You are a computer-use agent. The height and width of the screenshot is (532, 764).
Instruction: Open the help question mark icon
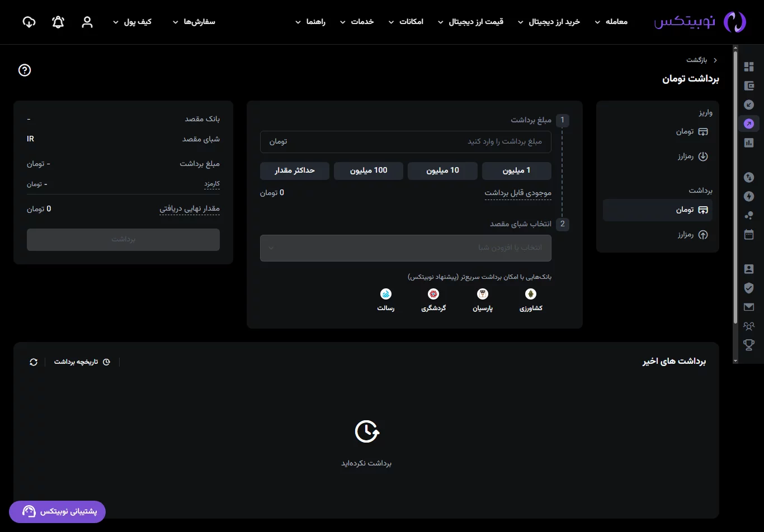(25, 70)
